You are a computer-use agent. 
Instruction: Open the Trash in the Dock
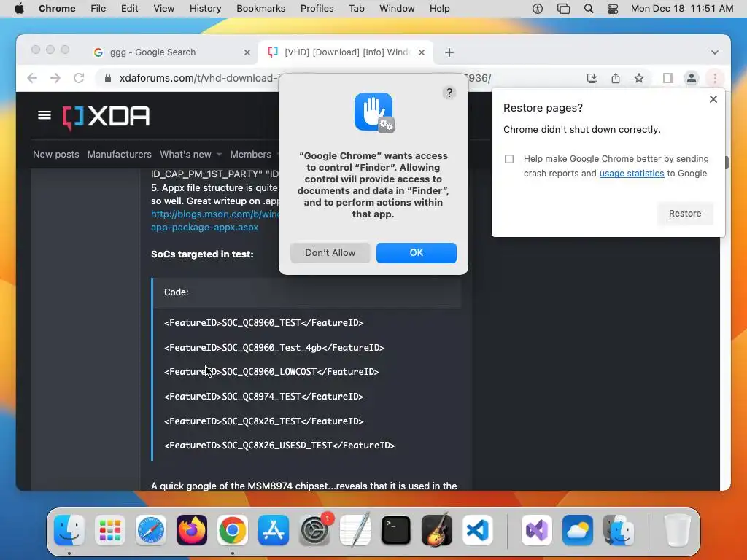[x=677, y=530]
